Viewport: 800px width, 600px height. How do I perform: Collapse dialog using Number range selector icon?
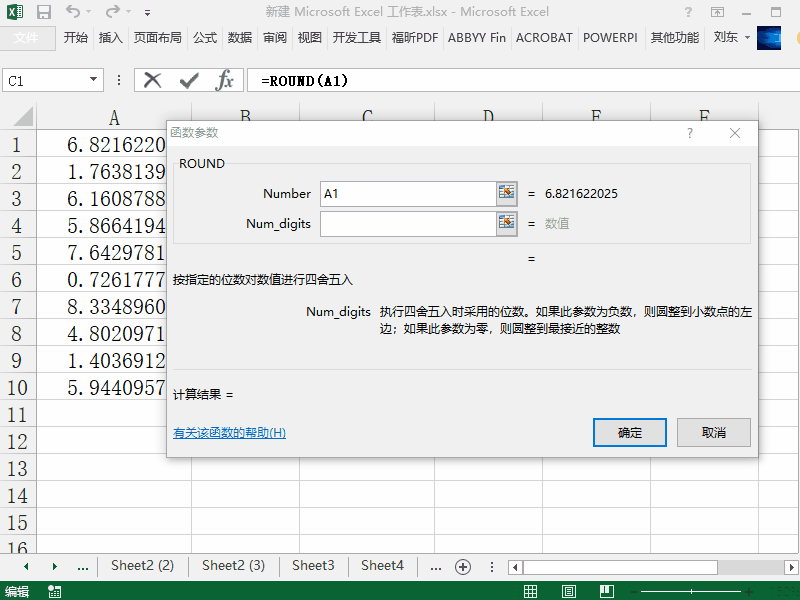pos(507,194)
